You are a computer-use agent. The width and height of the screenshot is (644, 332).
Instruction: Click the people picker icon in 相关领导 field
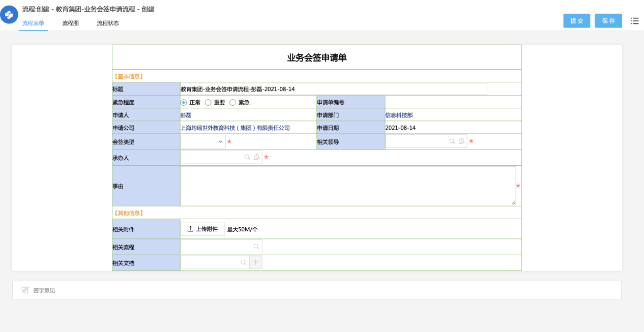461,141
